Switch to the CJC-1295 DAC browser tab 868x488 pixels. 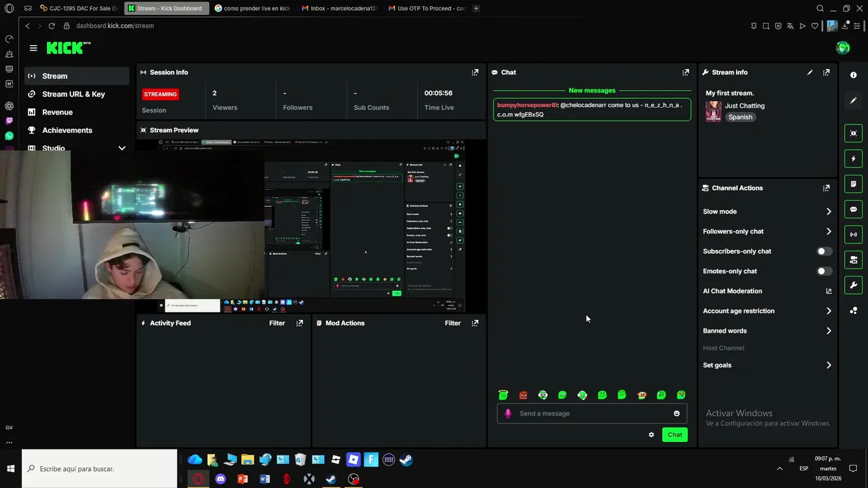coord(79,8)
